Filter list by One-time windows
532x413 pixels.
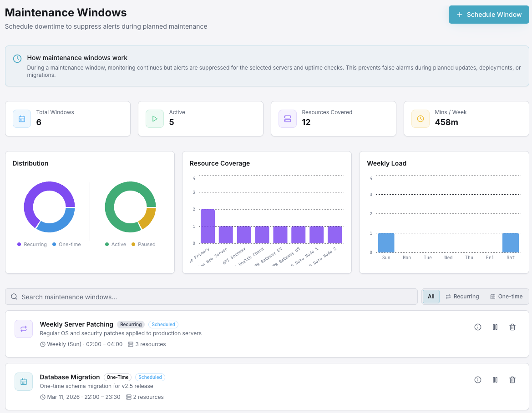click(x=506, y=297)
